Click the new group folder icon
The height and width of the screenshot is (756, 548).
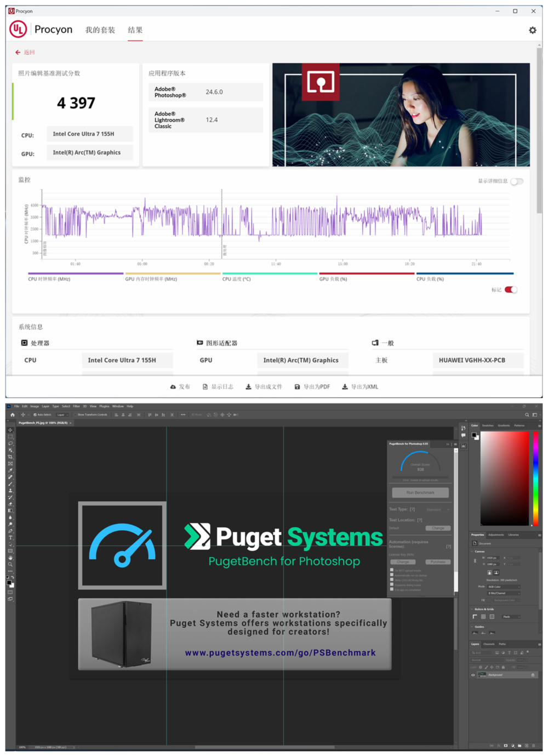coord(520,746)
